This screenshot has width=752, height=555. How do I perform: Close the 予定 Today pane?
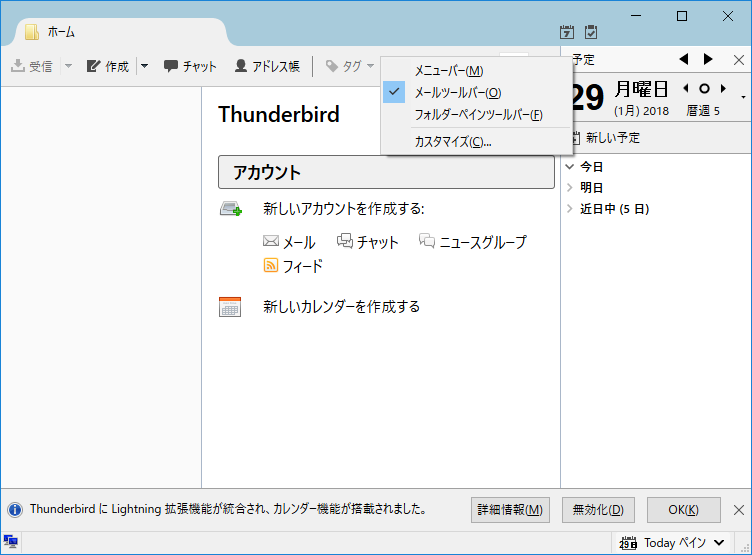click(x=739, y=60)
